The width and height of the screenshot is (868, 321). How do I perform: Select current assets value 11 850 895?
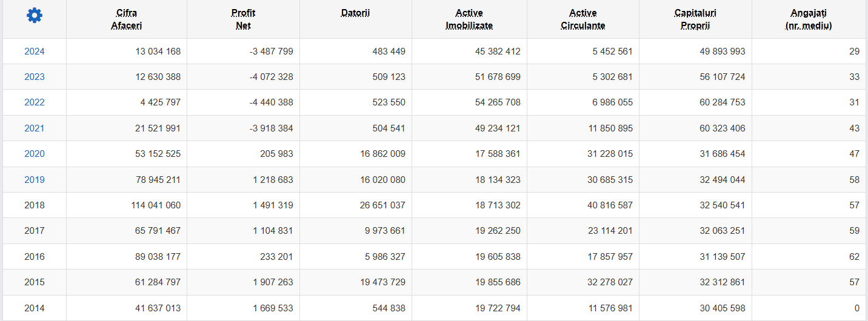point(610,128)
